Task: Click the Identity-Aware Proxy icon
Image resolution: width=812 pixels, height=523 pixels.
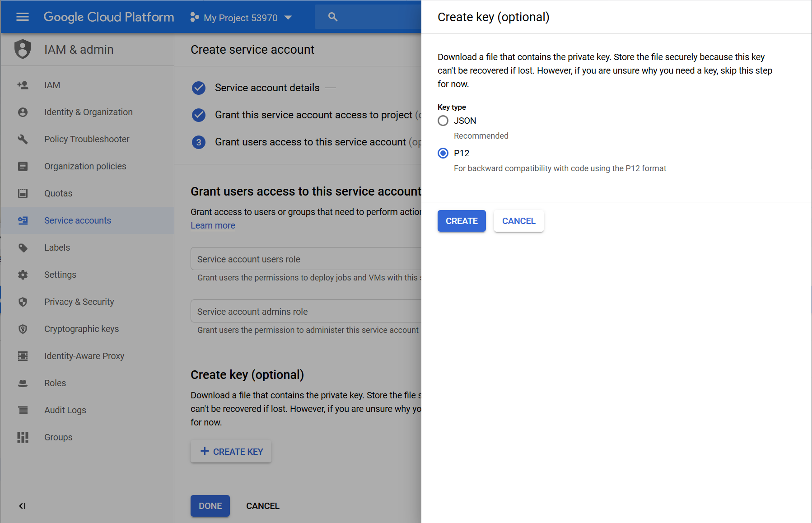Action: click(x=23, y=356)
